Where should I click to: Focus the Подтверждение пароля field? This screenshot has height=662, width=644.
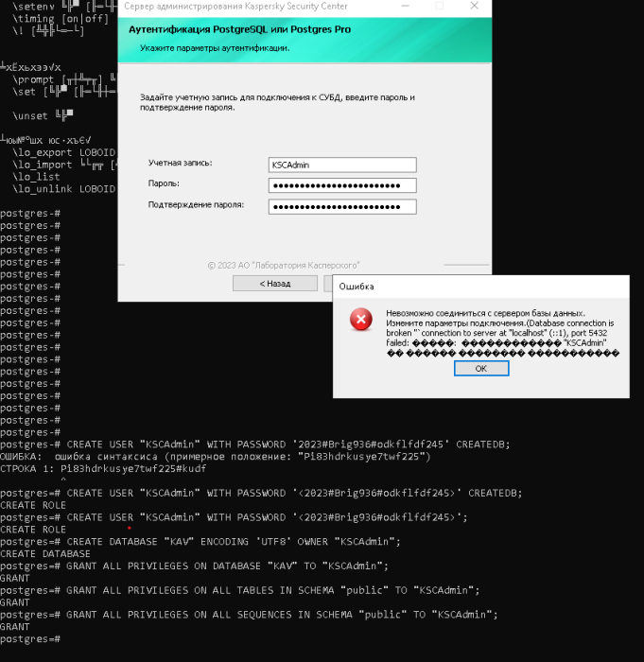[342, 206]
